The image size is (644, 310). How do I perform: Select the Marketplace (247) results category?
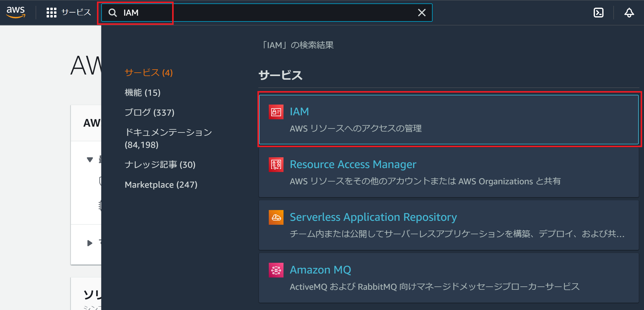point(161,184)
